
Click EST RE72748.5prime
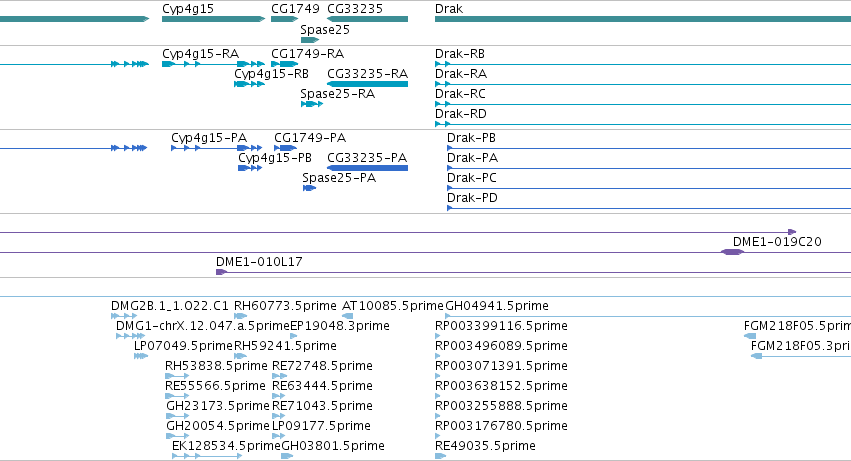tap(278, 376)
